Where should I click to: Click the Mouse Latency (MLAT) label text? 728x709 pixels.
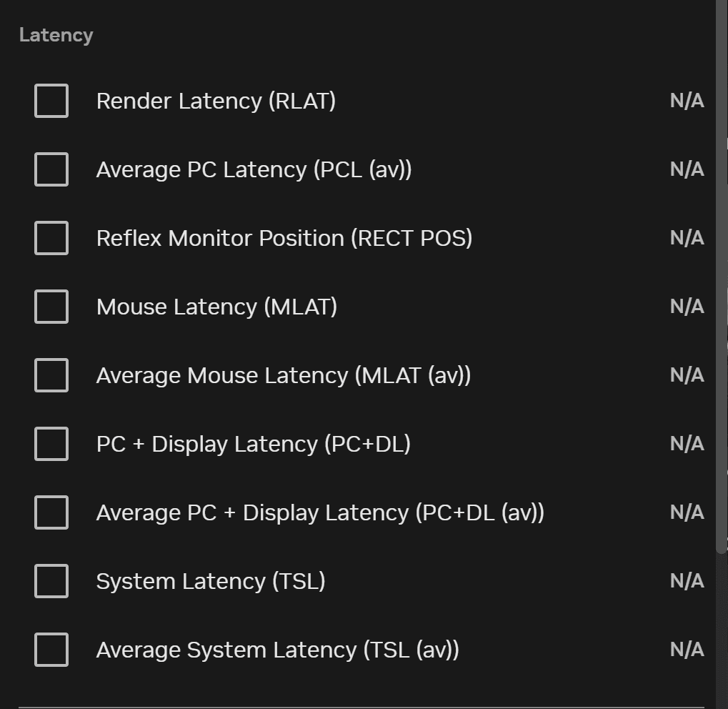point(216,307)
